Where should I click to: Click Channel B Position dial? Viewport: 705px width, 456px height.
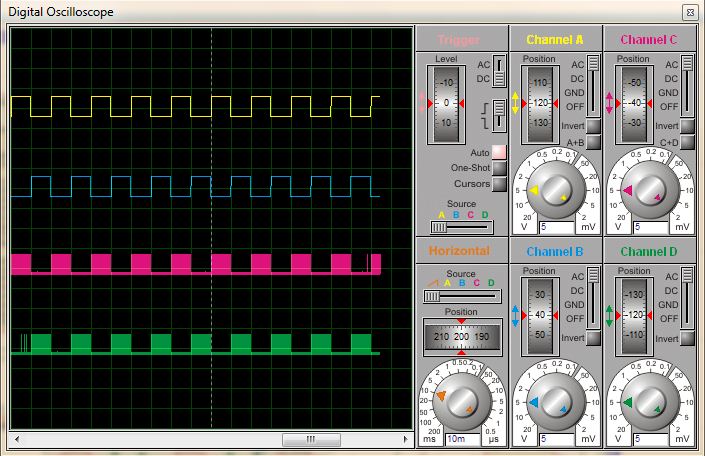540,316
